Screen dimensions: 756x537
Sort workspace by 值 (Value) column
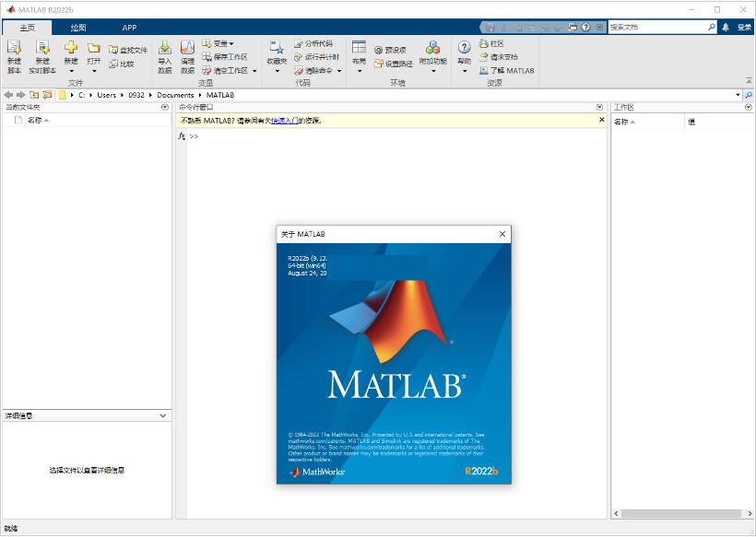tap(691, 122)
